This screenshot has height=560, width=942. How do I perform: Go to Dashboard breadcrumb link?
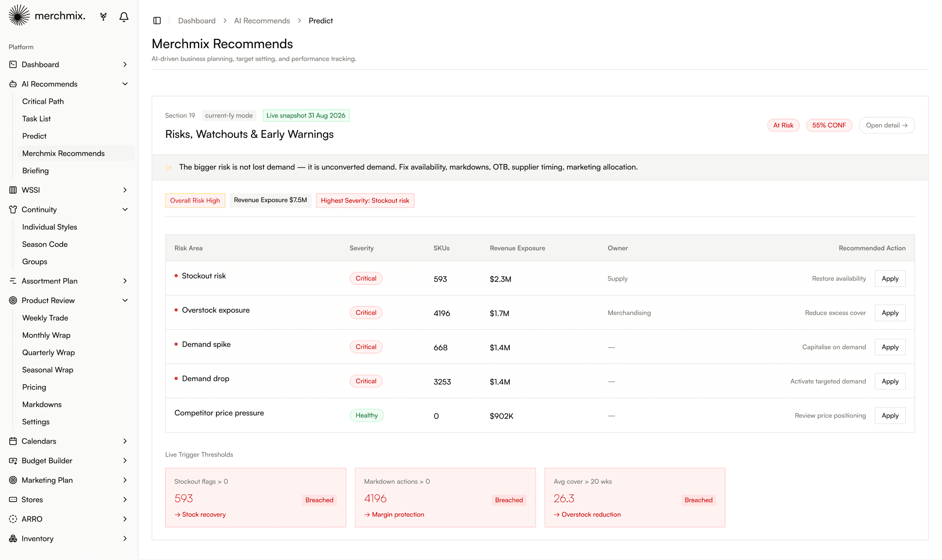click(196, 20)
